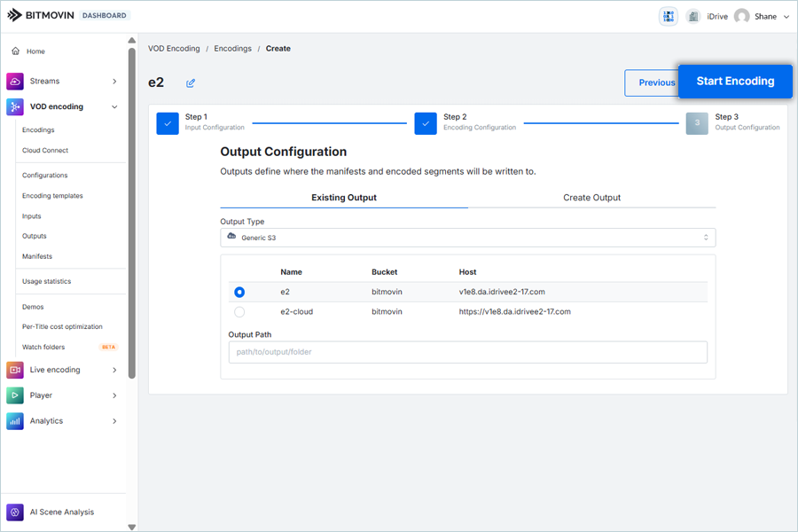
Task: Click the Live encoding camera icon
Action: (15, 370)
